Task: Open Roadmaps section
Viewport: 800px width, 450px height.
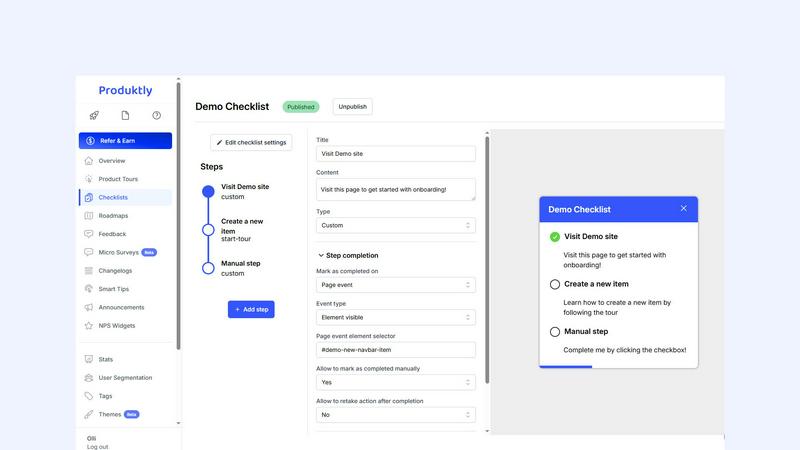Action: tap(113, 216)
